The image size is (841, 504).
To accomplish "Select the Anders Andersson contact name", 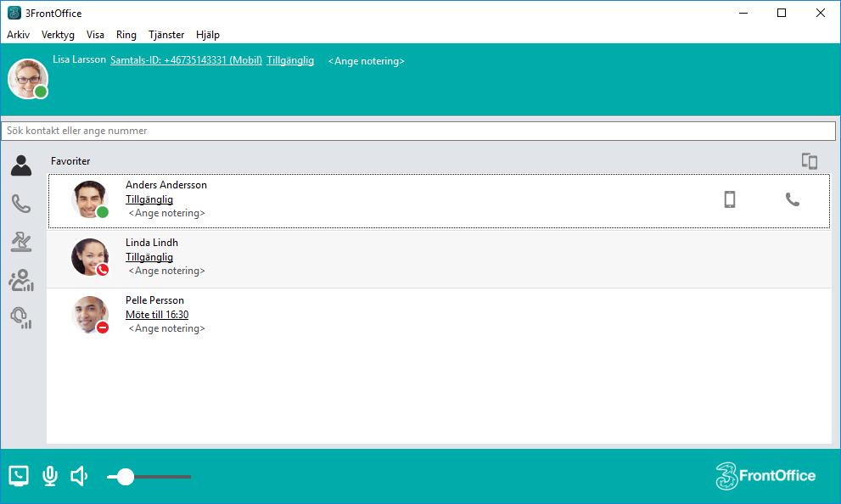I will tap(166, 185).
